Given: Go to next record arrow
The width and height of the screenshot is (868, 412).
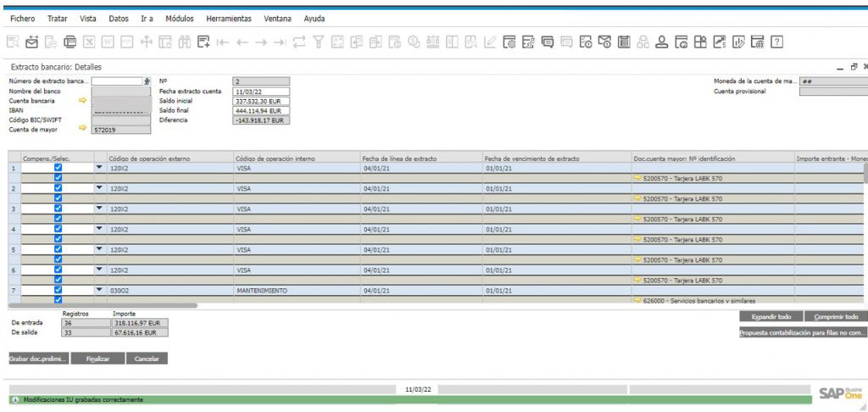Looking at the screenshot, I should pos(261,42).
